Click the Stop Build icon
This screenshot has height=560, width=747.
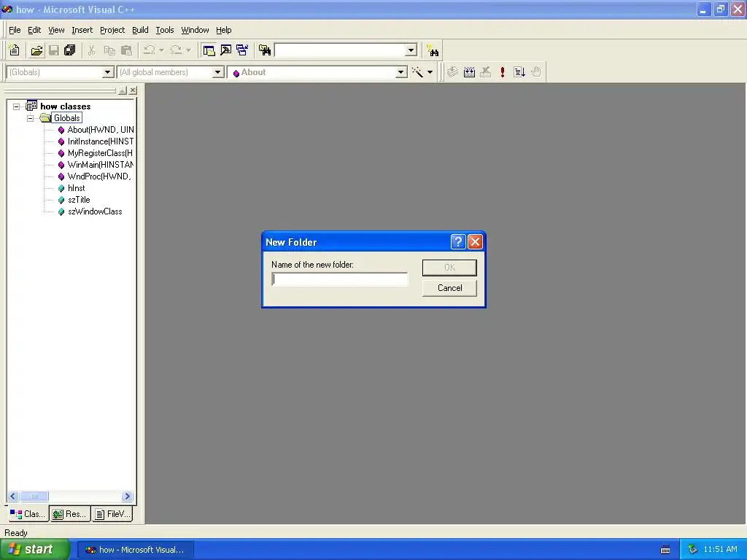tap(485, 72)
